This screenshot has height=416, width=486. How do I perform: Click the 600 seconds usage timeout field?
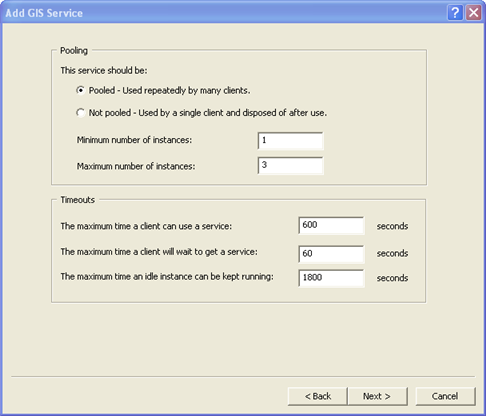(331, 225)
